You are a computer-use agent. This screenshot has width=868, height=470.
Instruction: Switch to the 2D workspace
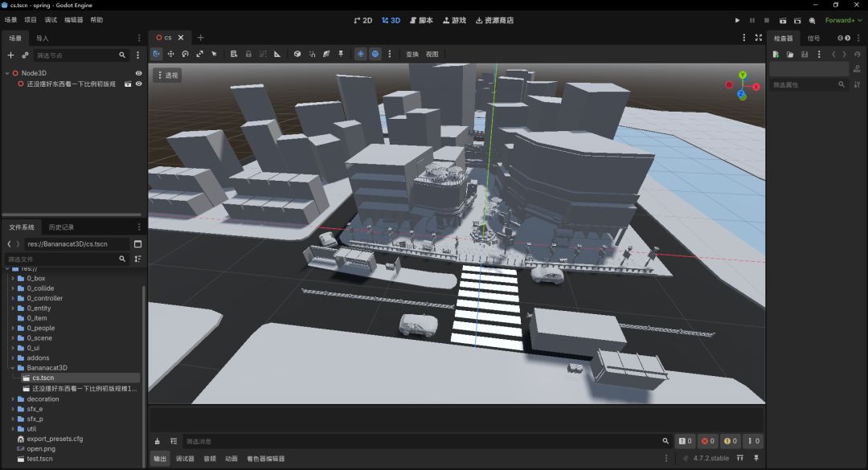point(363,20)
